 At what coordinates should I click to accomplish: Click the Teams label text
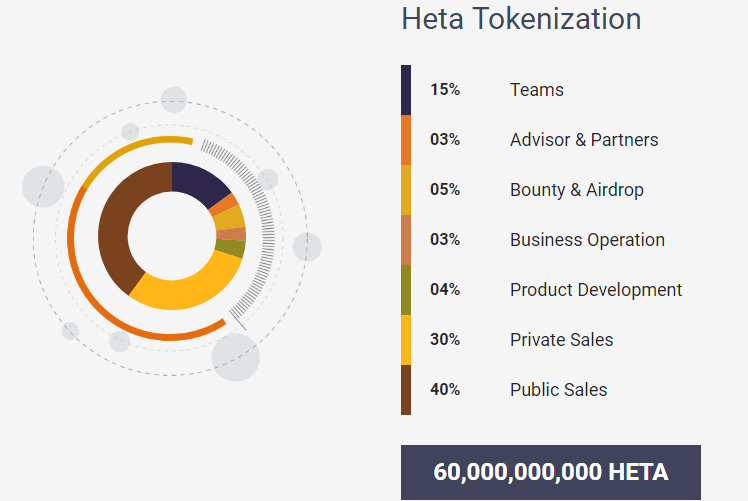(x=537, y=90)
